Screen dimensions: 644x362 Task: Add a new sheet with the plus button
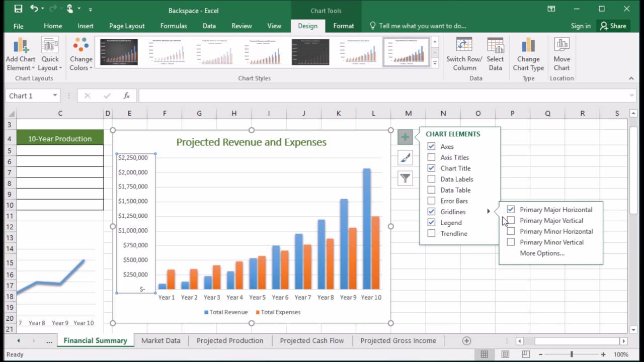coord(466,341)
